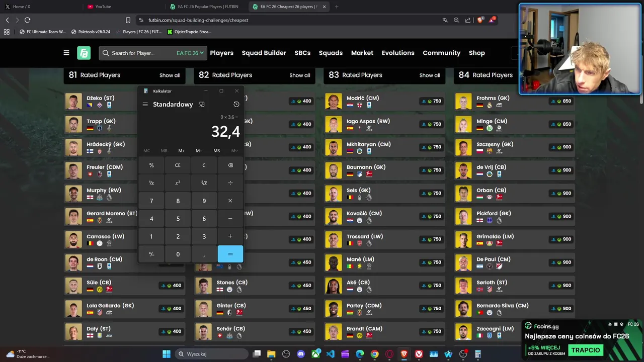Image resolution: width=644 pixels, height=362 pixels.
Task: Click the calculator backspace key
Action: coord(230,165)
